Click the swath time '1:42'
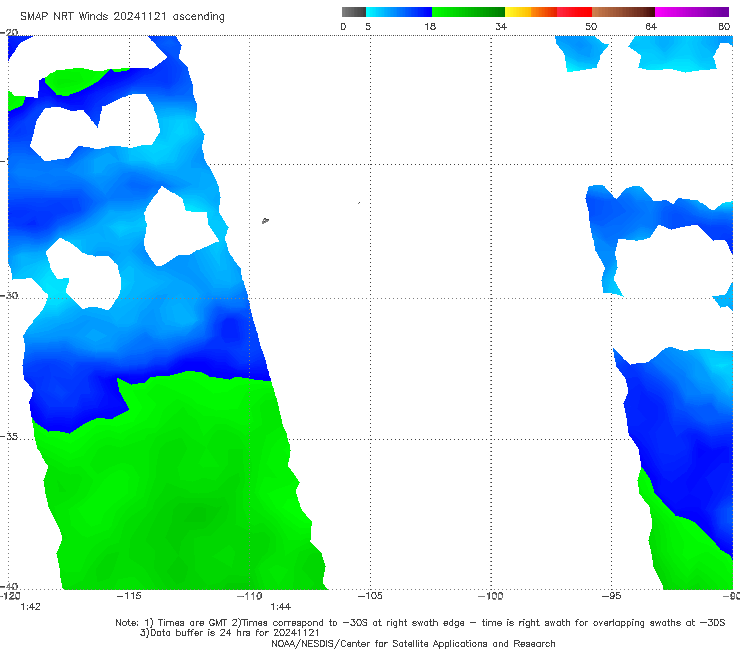The height and width of the screenshot is (650, 740). pos(30,607)
